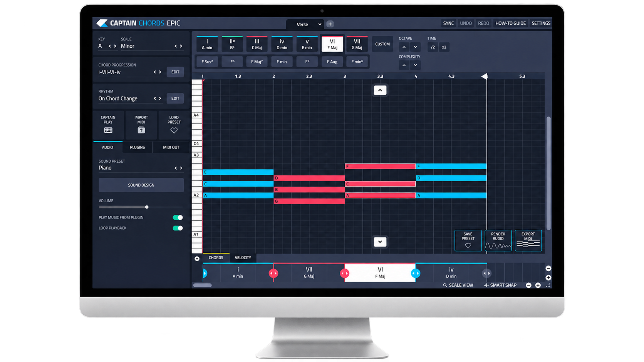Raise octave with up arrow

(404, 47)
